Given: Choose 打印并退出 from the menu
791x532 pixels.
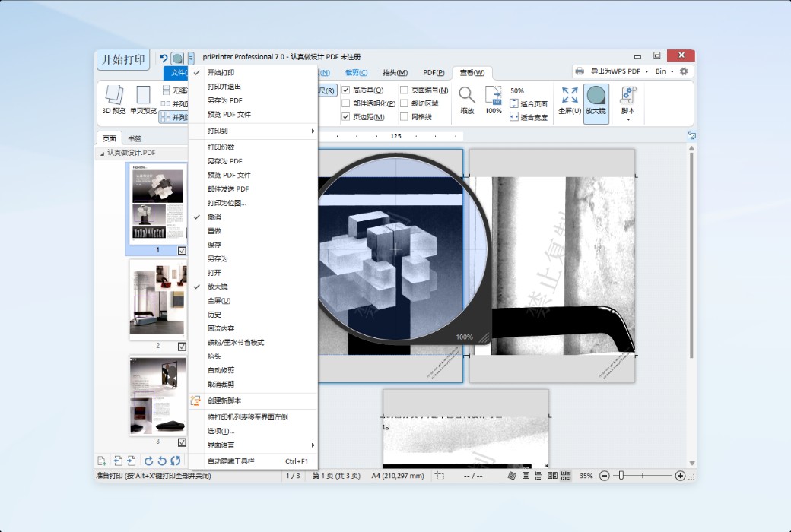Looking at the screenshot, I should click(253, 86).
